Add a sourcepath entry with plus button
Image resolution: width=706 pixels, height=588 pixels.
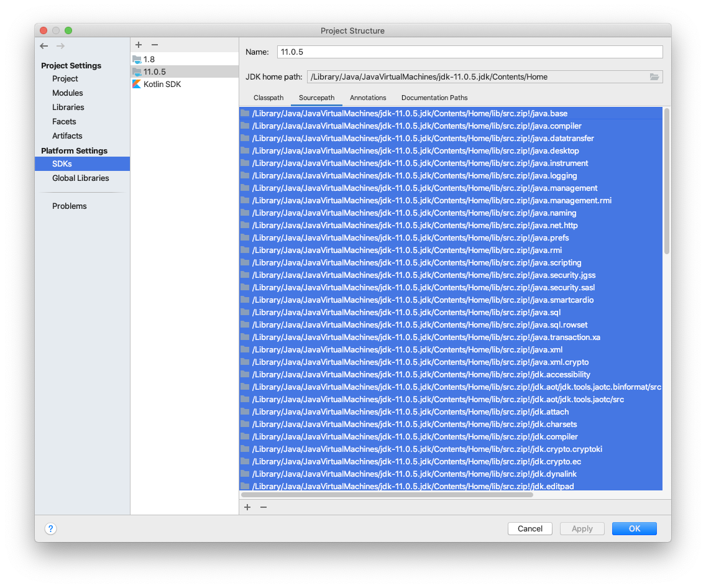[247, 507]
